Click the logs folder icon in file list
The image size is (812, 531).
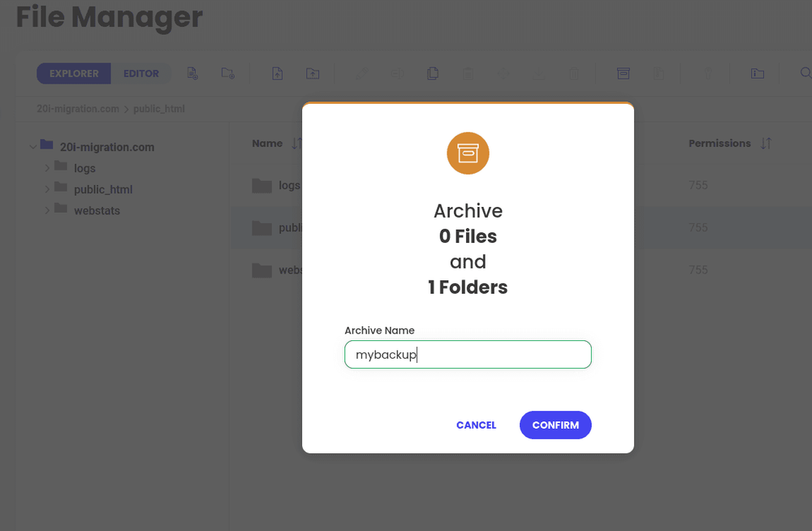pyautogui.click(x=262, y=185)
